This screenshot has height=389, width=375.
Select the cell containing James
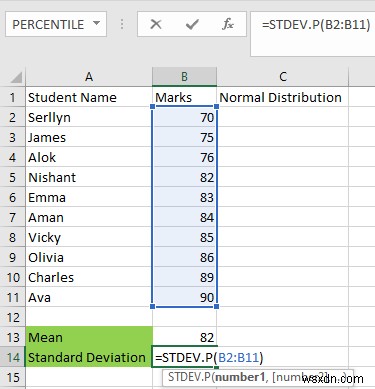click(89, 137)
